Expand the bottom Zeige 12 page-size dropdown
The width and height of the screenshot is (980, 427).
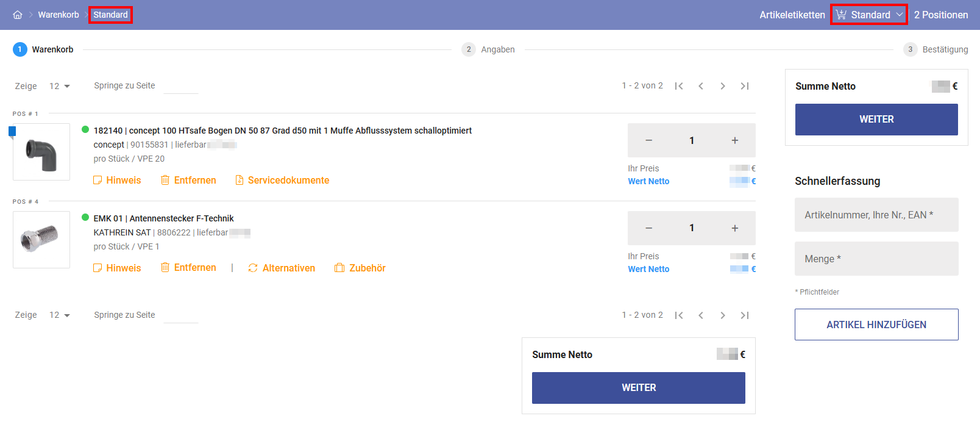(60, 315)
